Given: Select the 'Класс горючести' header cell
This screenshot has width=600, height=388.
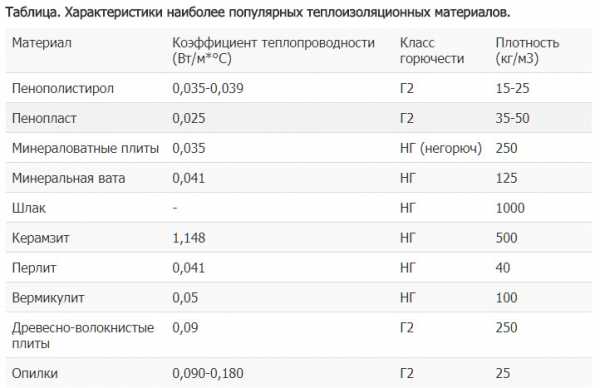Looking at the screenshot, I should point(432,51).
